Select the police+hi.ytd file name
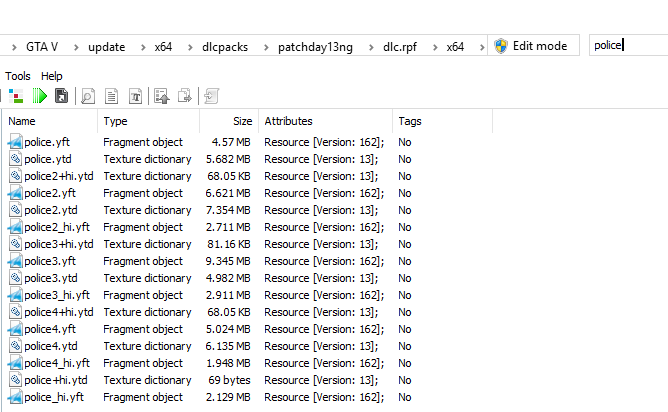Viewport: 668px width, 412px height. [x=56, y=380]
